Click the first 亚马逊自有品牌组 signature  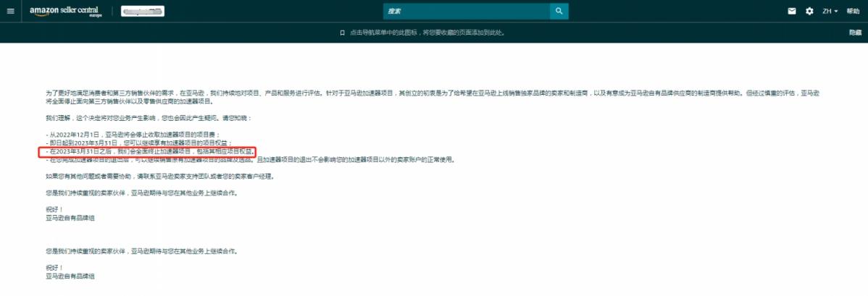[x=70, y=218]
